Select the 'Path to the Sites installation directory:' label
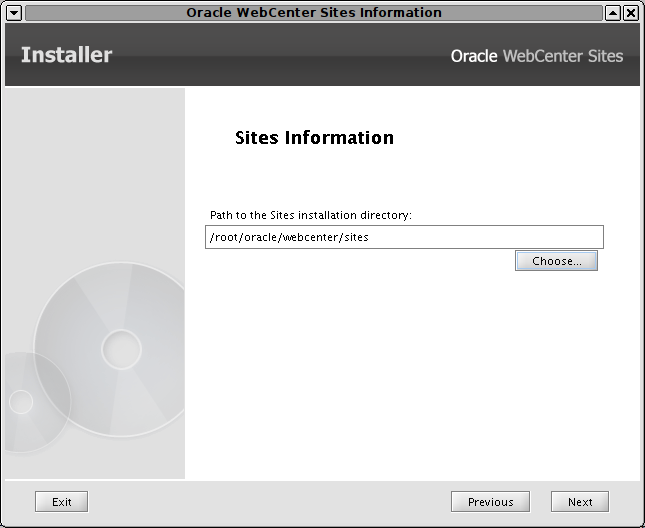Image resolution: width=645 pixels, height=528 pixels. tap(311, 215)
